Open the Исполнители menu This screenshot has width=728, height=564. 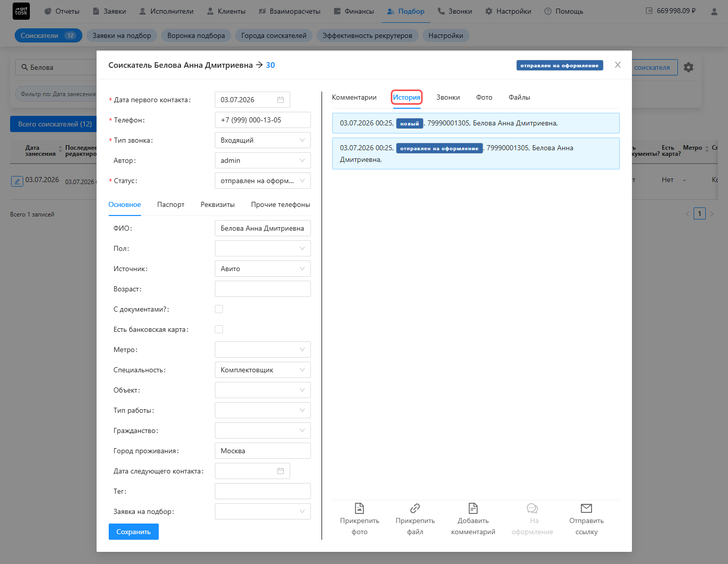click(x=166, y=11)
